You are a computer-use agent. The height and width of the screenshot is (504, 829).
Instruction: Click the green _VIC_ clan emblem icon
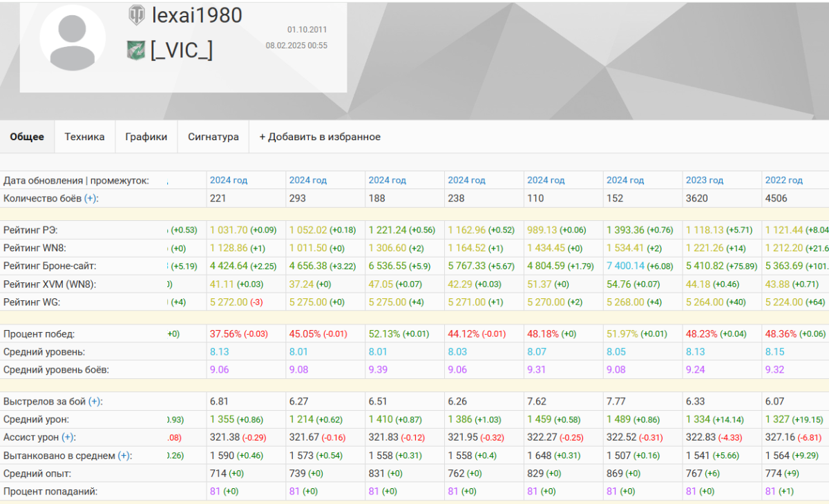[x=135, y=50]
